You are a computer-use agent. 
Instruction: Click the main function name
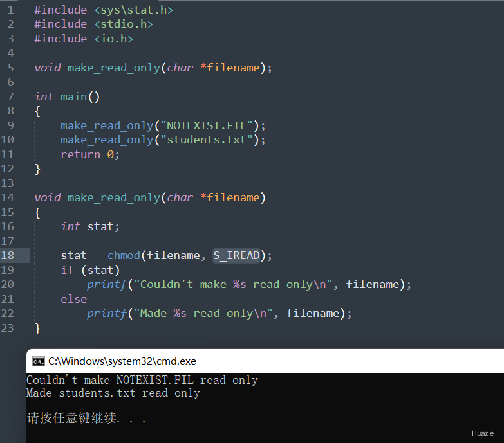click(73, 96)
